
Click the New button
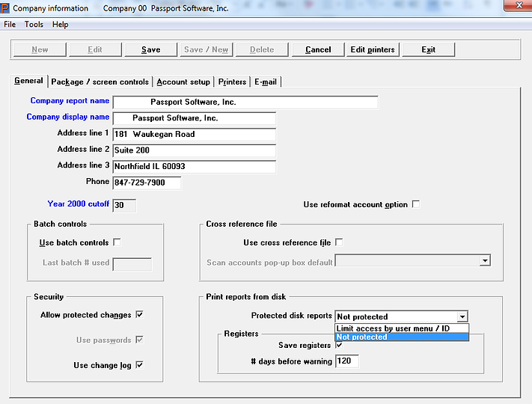[40, 49]
